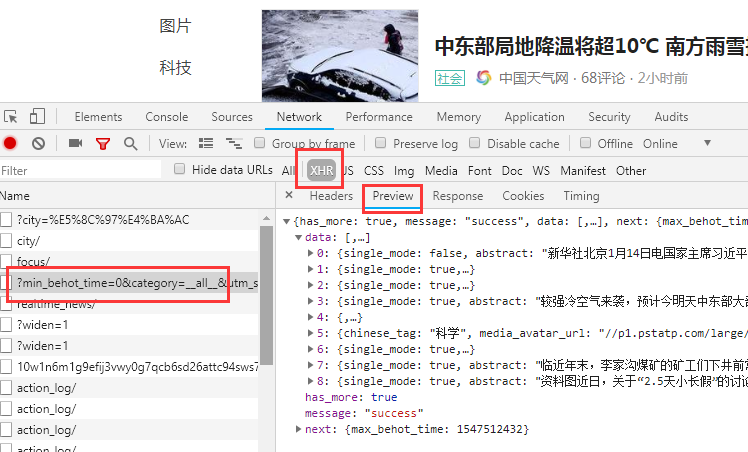This screenshot has height=452, width=748.
Task: Click the news source avatar icon
Action: point(484,78)
